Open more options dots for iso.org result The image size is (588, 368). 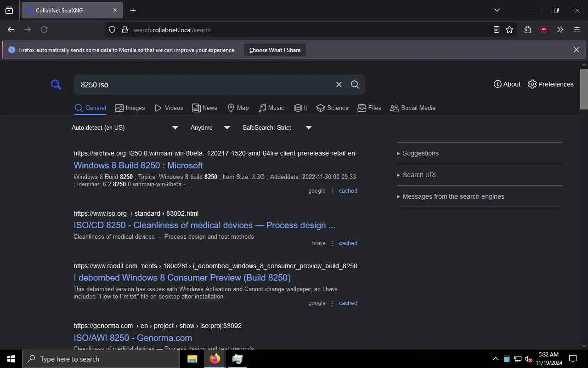[x=332, y=243]
